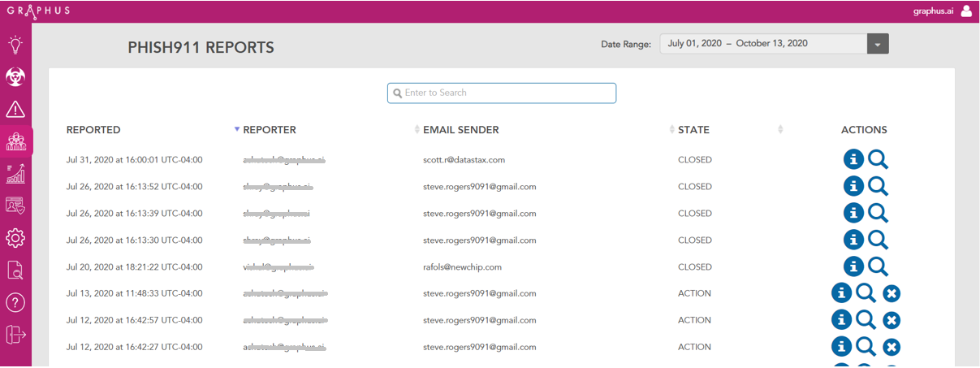Investigate the Jul 13 11:48:33 report

[x=866, y=293]
